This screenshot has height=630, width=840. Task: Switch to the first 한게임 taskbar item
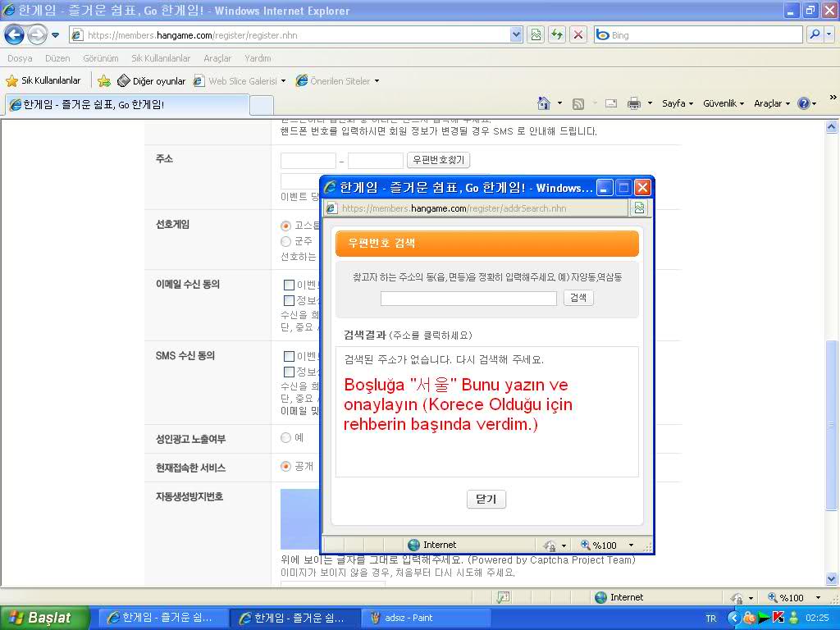pos(162,618)
